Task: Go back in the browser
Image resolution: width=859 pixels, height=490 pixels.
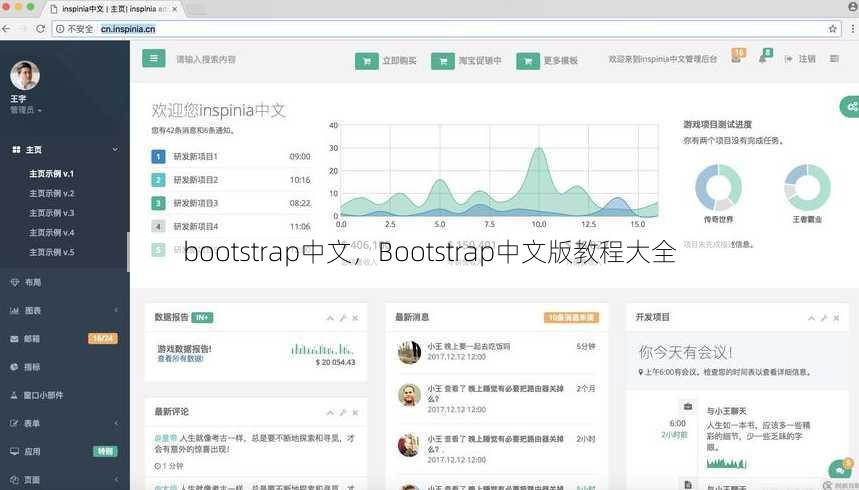Action: pos(5,29)
